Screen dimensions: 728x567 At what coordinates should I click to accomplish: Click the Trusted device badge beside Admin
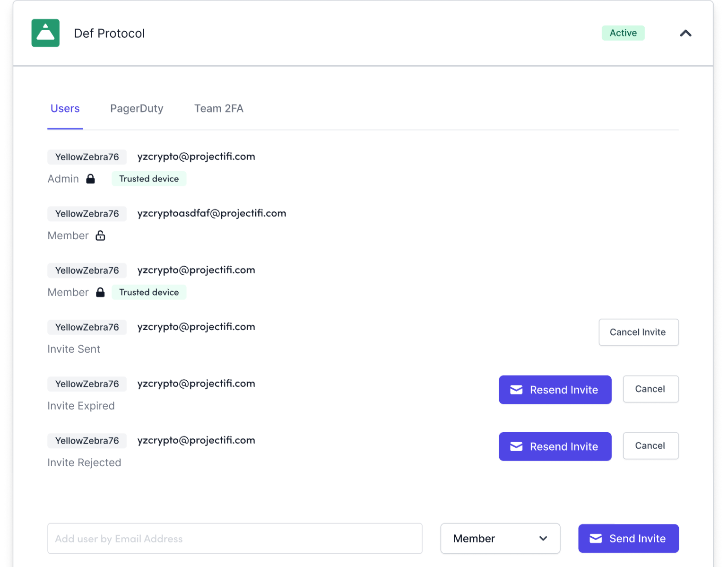[x=149, y=179]
